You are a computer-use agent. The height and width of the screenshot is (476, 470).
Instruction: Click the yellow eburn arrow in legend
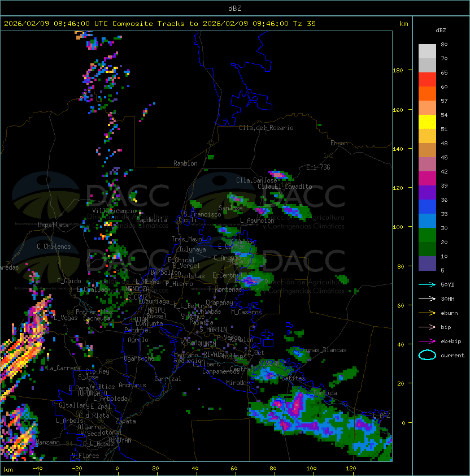coord(427,313)
